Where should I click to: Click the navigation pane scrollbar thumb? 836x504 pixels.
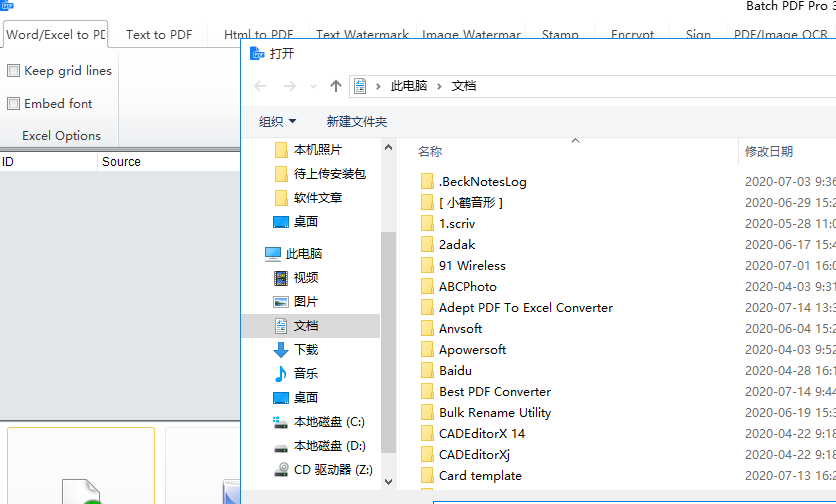coord(388,342)
